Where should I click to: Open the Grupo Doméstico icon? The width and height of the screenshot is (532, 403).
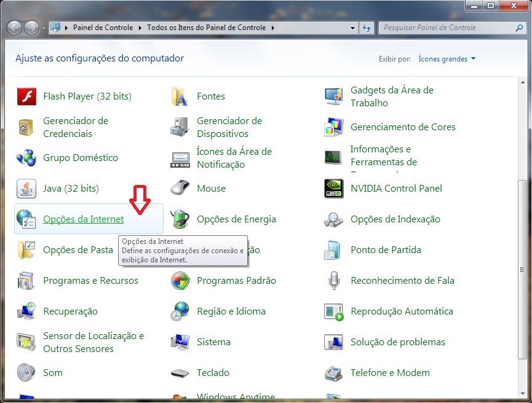(x=26, y=158)
